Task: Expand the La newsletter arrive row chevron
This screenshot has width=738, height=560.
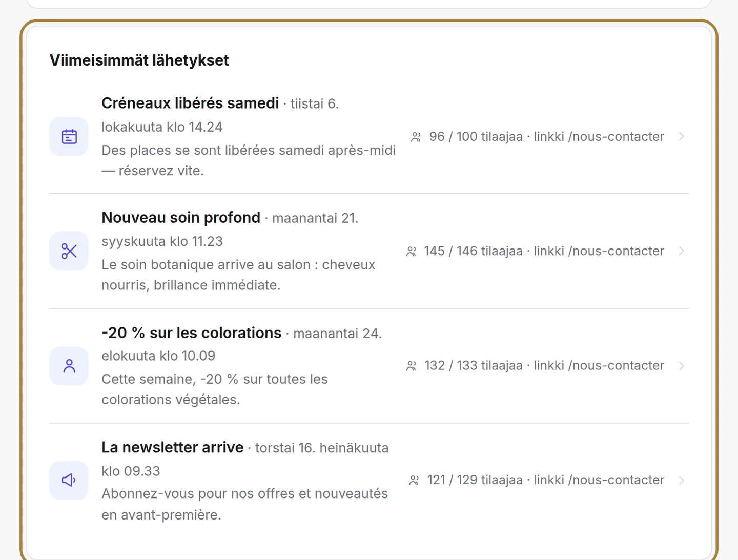Action: coord(682,480)
